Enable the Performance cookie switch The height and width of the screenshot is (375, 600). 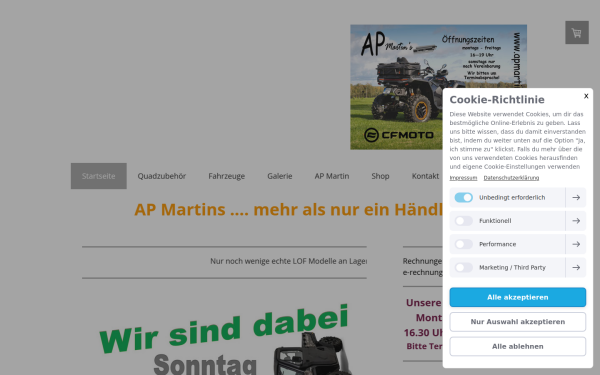(463, 244)
